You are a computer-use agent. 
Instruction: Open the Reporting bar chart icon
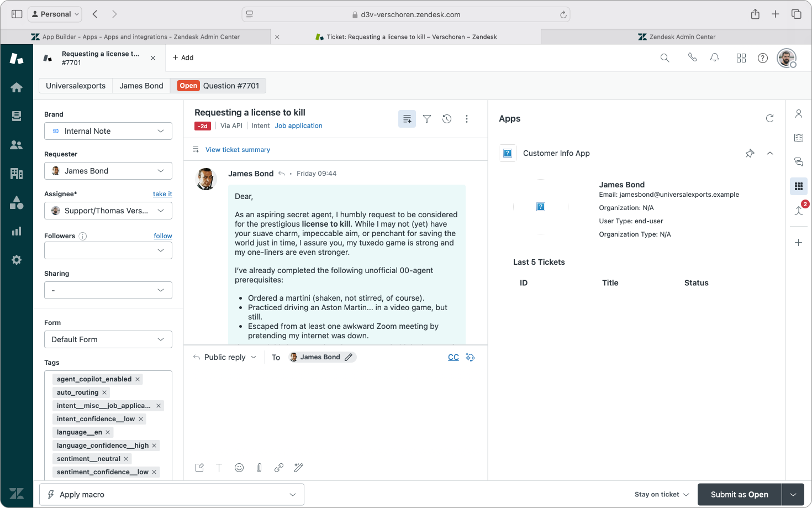coord(17,231)
